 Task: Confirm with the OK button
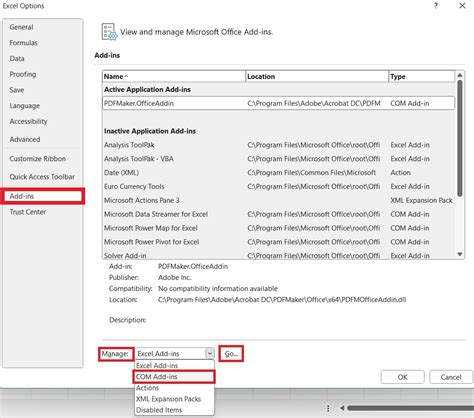[x=403, y=377]
